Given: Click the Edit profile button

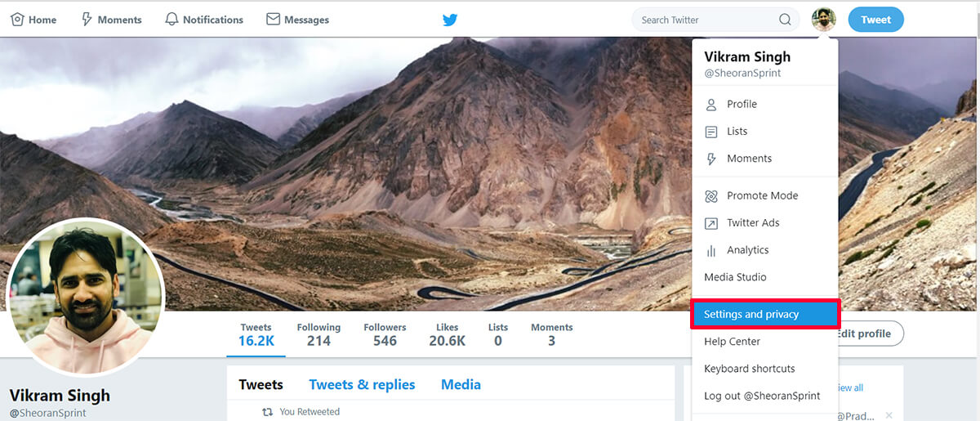Looking at the screenshot, I should click(x=868, y=334).
